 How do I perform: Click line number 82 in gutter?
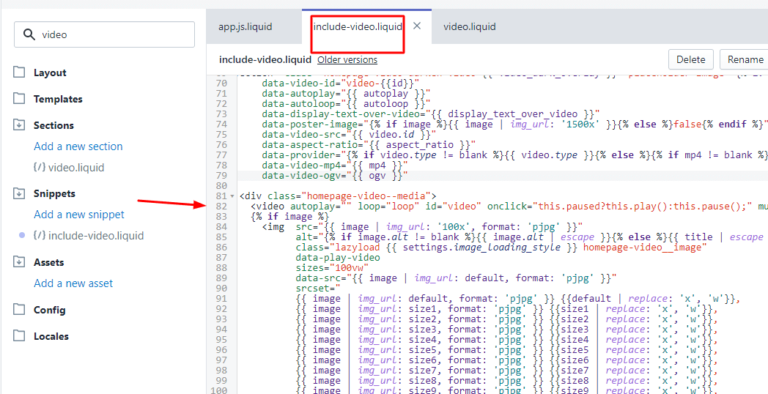tap(220, 206)
